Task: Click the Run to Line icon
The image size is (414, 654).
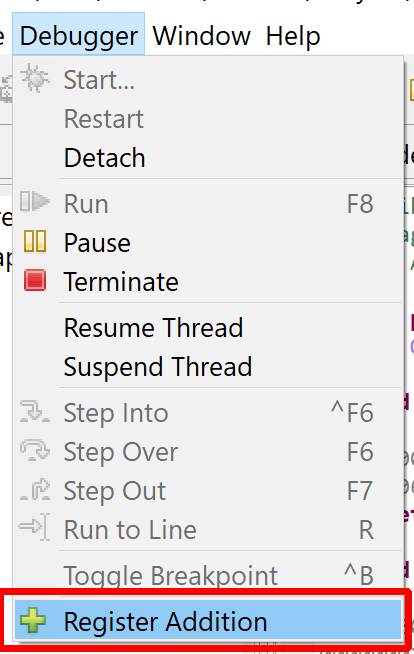Action: tap(35, 528)
